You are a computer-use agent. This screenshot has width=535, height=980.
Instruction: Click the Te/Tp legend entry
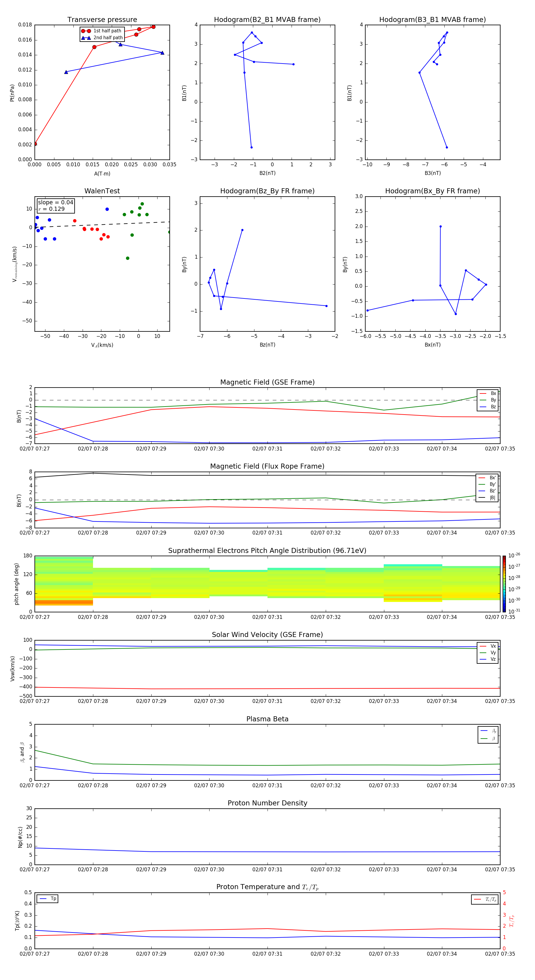(485, 899)
